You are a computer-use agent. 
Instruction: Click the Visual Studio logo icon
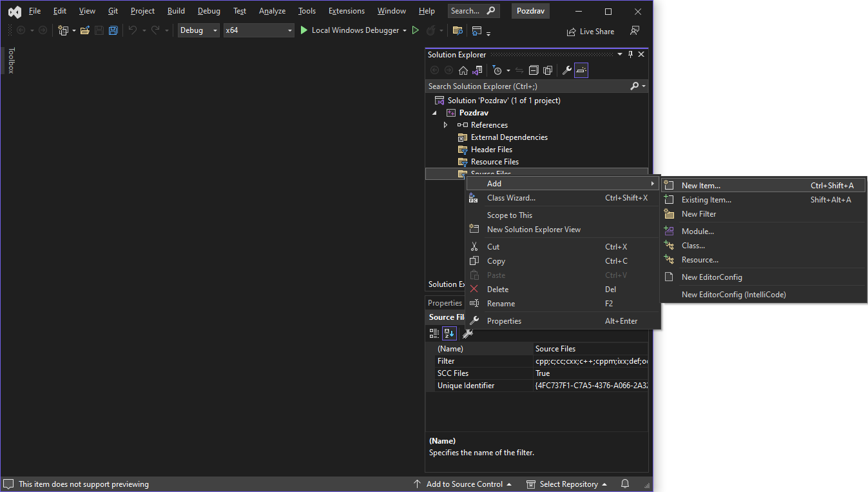click(x=14, y=12)
